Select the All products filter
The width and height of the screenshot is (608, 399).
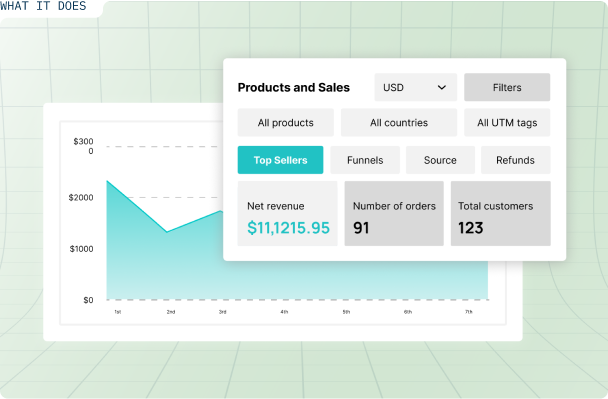click(x=286, y=123)
